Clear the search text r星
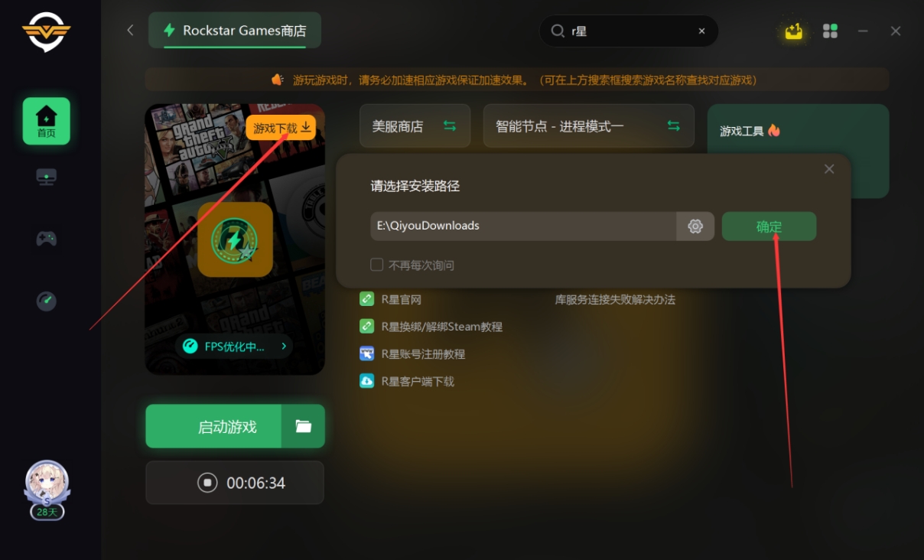This screenshot has width=924, height=560. (701, 31)
